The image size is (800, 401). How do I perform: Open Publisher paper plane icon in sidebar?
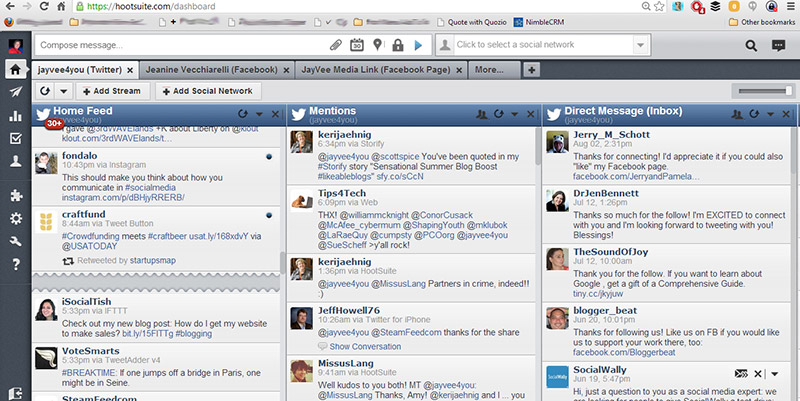pyautogui.click(x=16, y=92)
